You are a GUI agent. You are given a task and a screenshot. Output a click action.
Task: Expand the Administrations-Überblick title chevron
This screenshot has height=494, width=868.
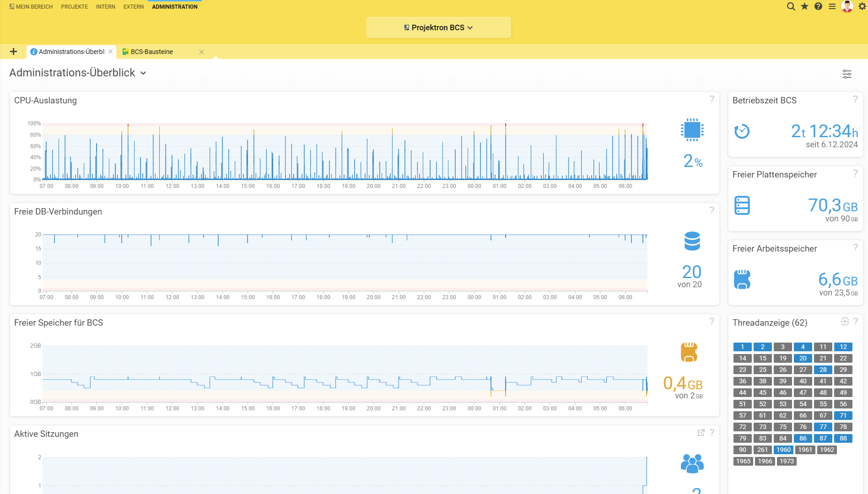(142, 73)
